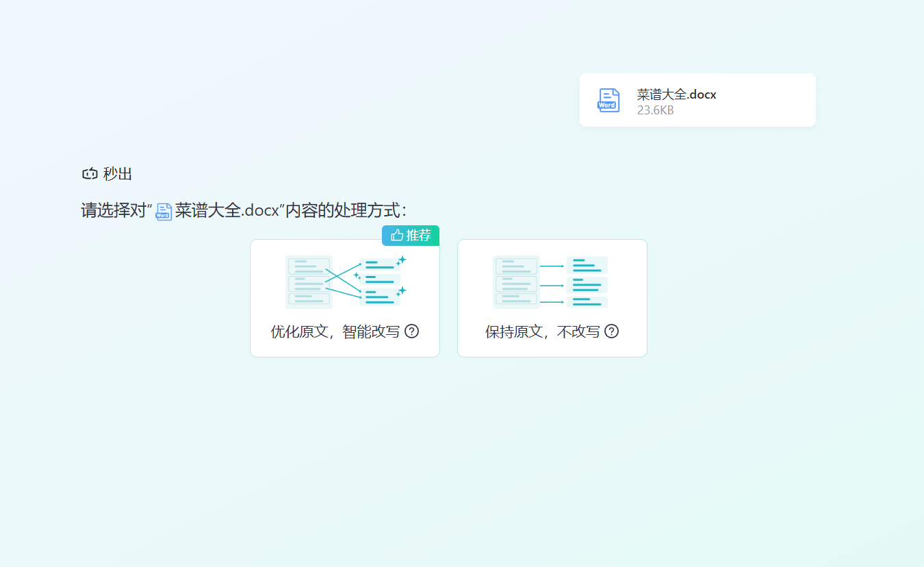924x567 pixels.
Task: Open the help icon beside 优化原文，智能改写
Action: 411,331
